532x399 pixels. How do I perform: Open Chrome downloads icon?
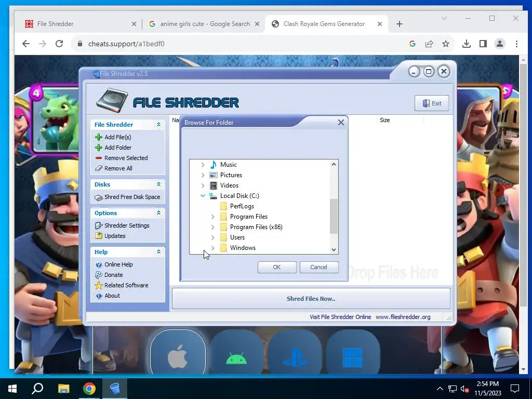(x=467, y=44)
